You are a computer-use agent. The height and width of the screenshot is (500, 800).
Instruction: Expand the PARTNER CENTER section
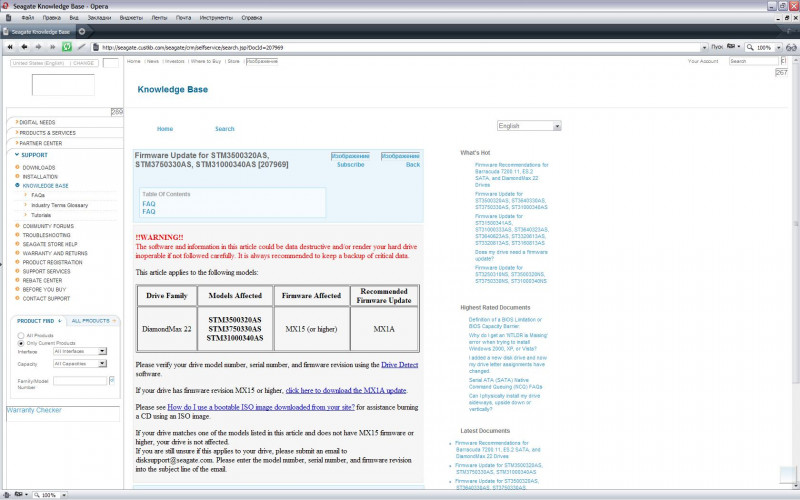tap(39, 143)
